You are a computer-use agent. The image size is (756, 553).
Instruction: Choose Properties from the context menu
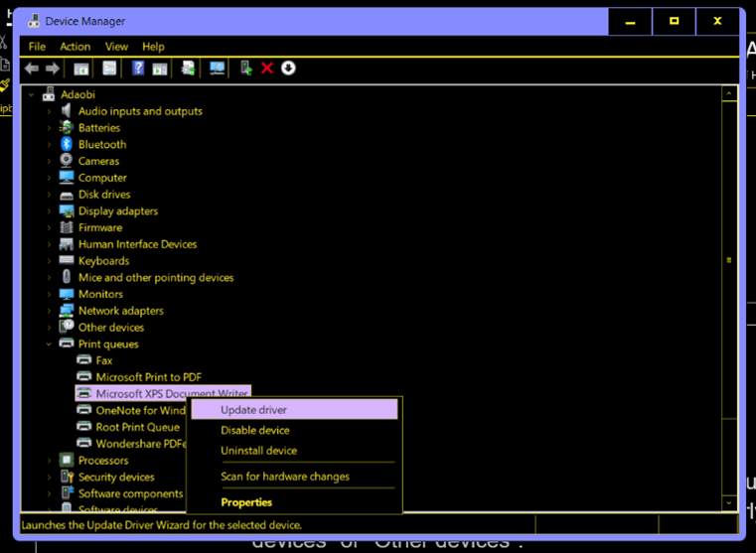click(294, 502)
